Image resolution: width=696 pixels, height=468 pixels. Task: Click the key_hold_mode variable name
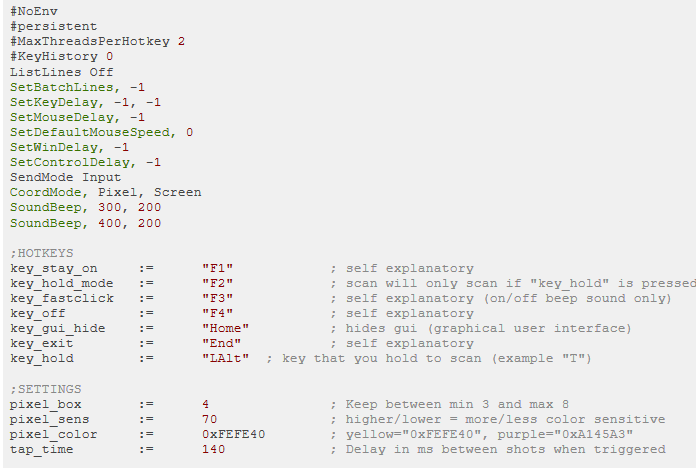(x=62, y=283)
